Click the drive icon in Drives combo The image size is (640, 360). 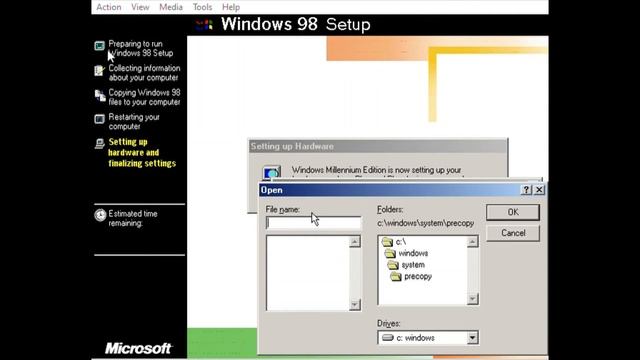(387, 338)
